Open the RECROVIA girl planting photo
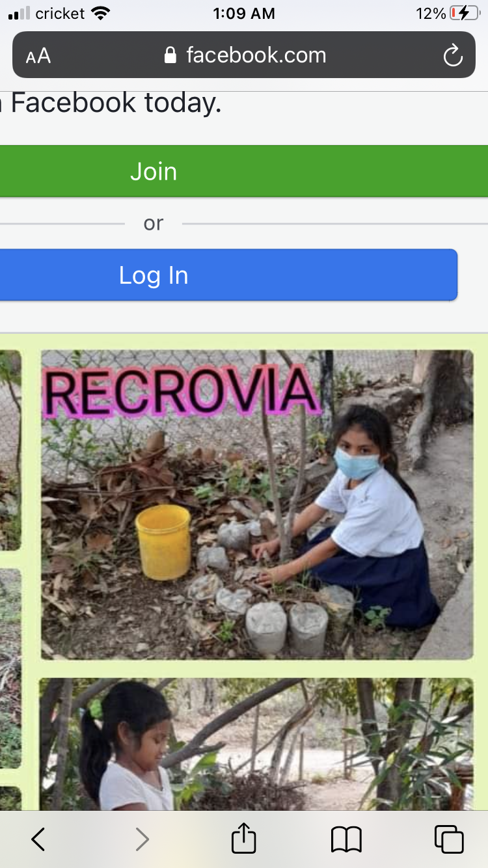488x868 pixels. click(257, 505)
